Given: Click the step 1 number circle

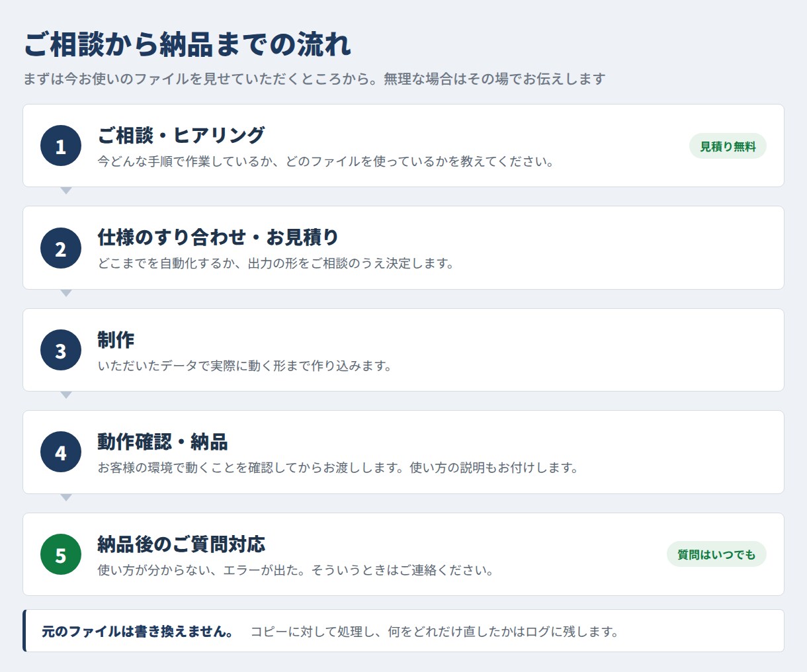Looking at the screenshot, I should (61, 146).
